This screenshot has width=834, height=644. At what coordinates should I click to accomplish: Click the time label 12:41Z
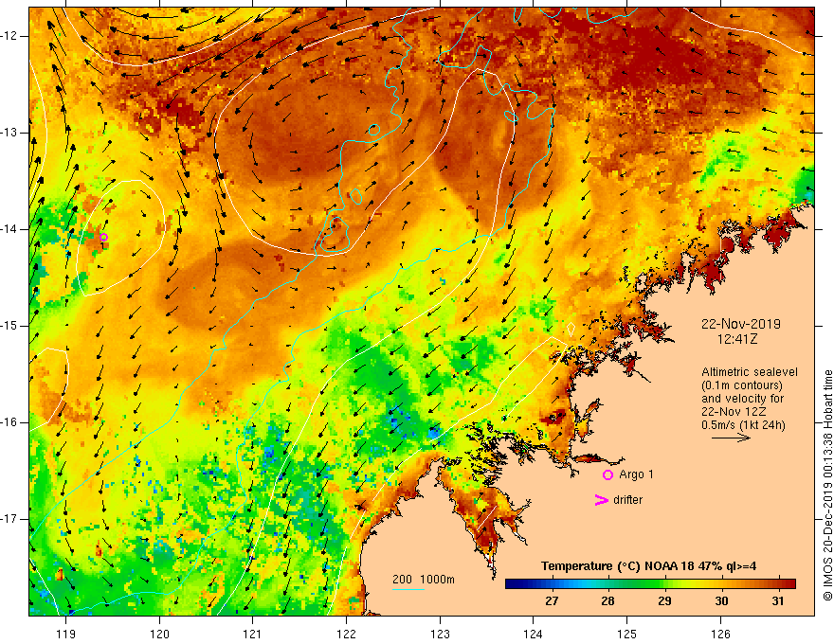[x=737, y=338]
